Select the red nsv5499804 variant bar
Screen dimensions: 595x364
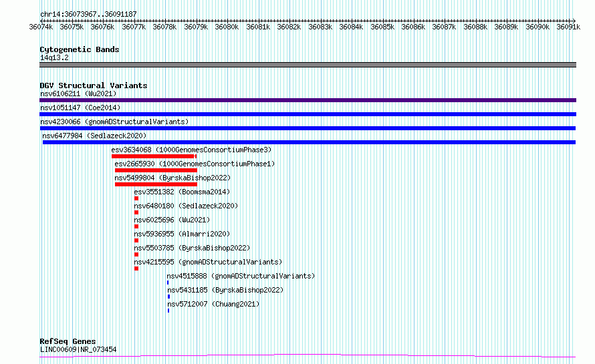click(156, 184)
